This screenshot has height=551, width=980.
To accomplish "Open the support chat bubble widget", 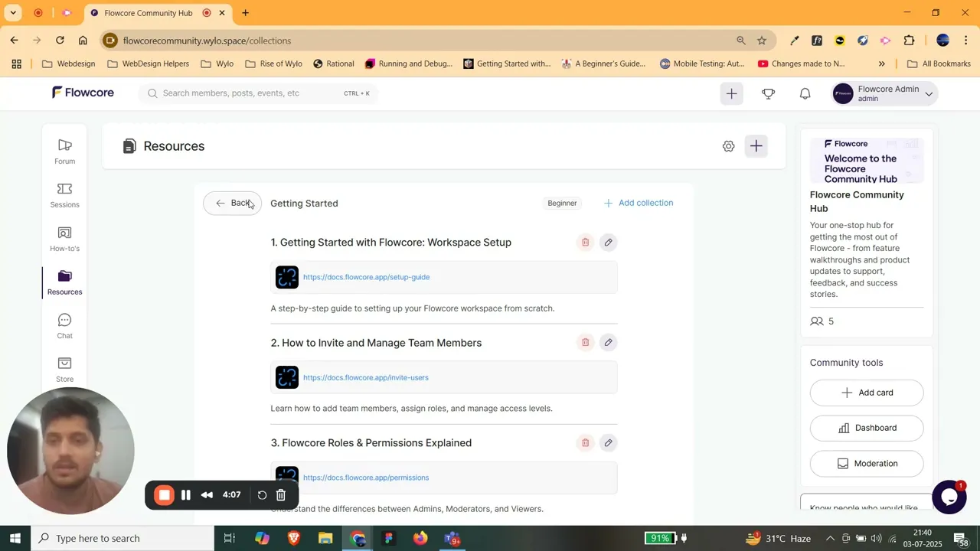I will 949,497.
